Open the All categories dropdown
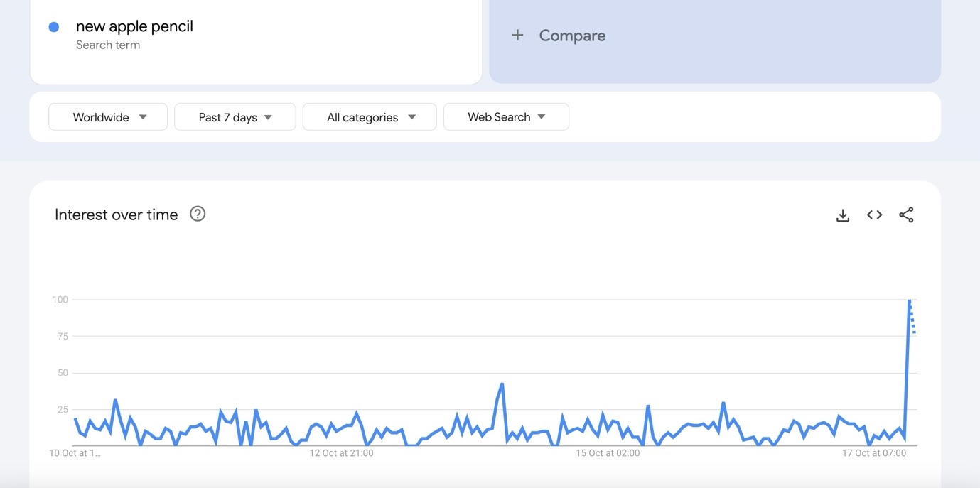Image resolution: width=980 pixels, height=488 pixels. click(x=370, y=117)
